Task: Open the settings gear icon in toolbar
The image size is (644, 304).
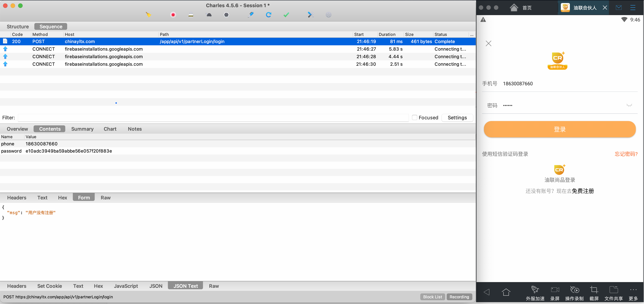Action: 328,15
